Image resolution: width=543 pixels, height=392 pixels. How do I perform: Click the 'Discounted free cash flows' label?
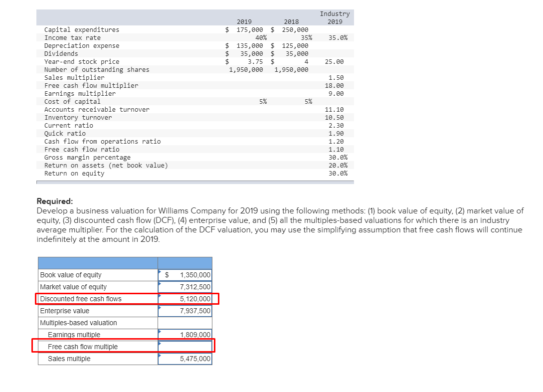(81, 299)
